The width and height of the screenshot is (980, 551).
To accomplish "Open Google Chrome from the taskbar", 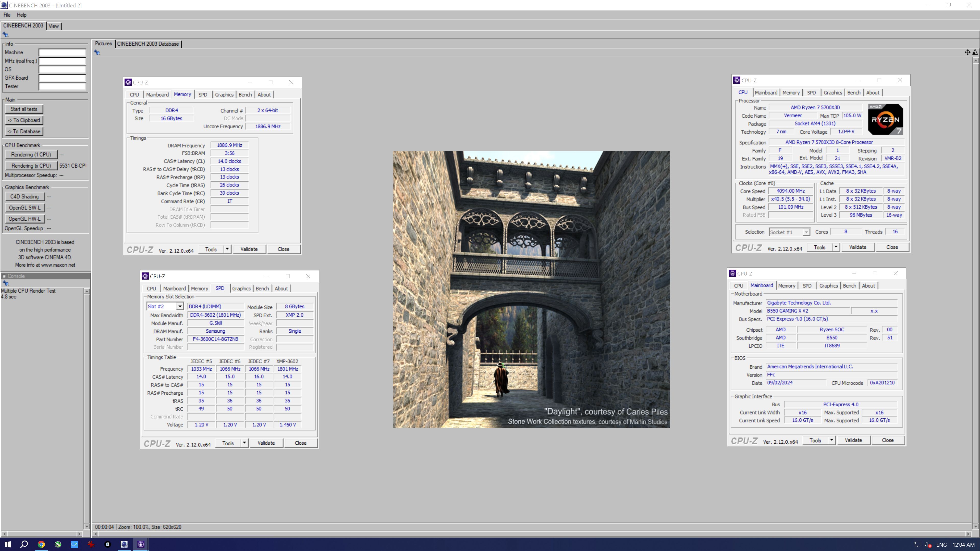I will point(41,544).
